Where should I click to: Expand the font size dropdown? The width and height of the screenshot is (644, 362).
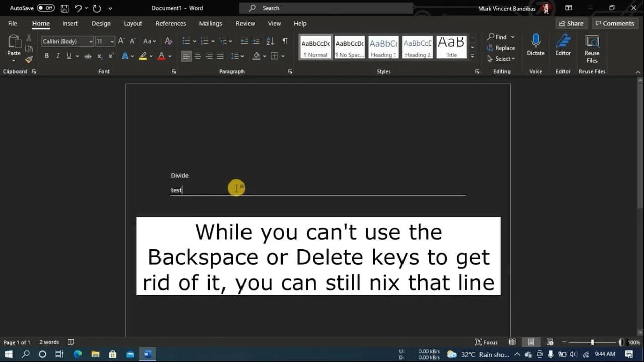click(x=112, y=42)
